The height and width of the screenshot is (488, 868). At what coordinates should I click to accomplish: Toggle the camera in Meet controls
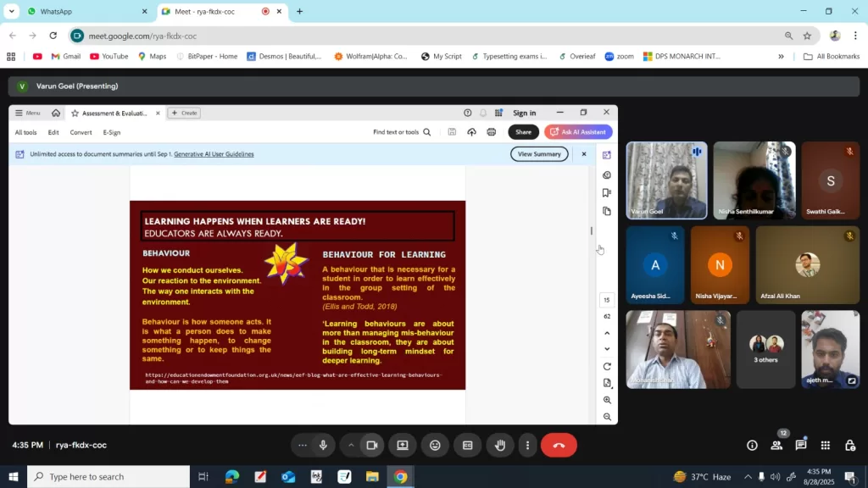click(371, 446)
